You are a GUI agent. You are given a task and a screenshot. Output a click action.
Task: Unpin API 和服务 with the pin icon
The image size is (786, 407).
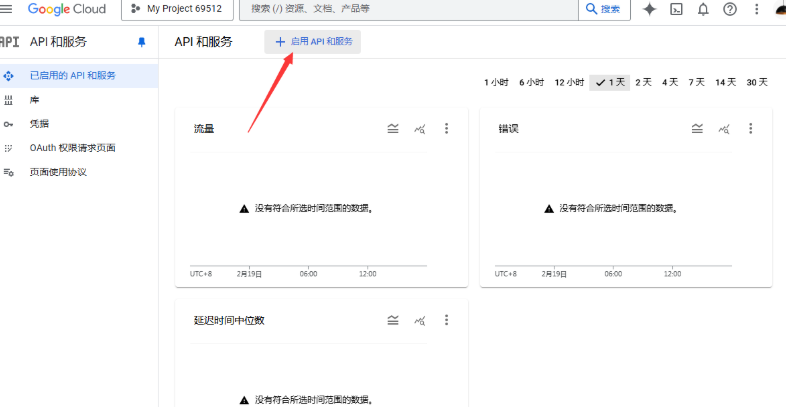click(x=141, y=42)
